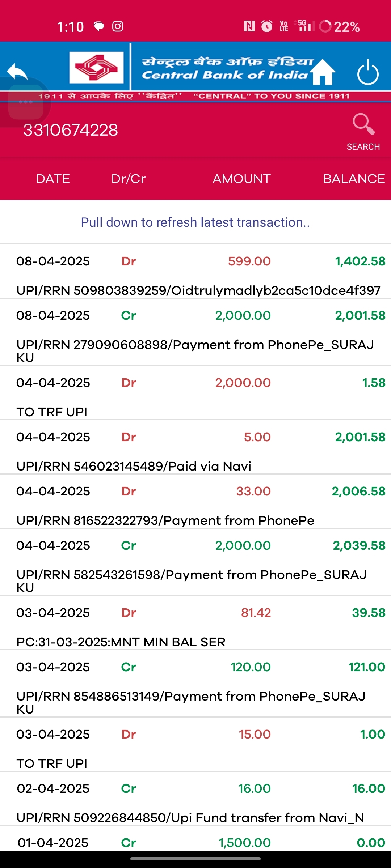Tap the alarm clock status icon

pyautogui.click(x=267, y=26)
